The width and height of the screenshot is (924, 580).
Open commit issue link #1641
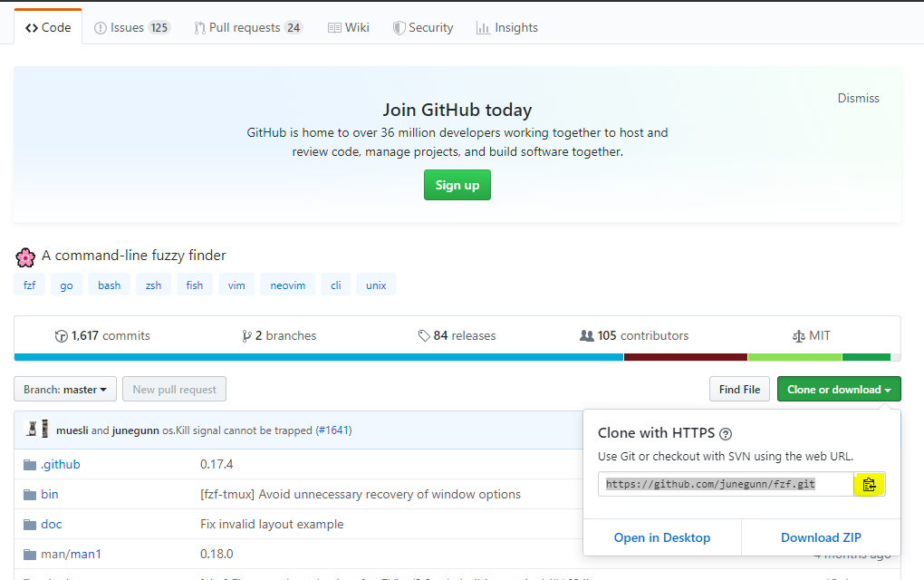pos(334,430)
